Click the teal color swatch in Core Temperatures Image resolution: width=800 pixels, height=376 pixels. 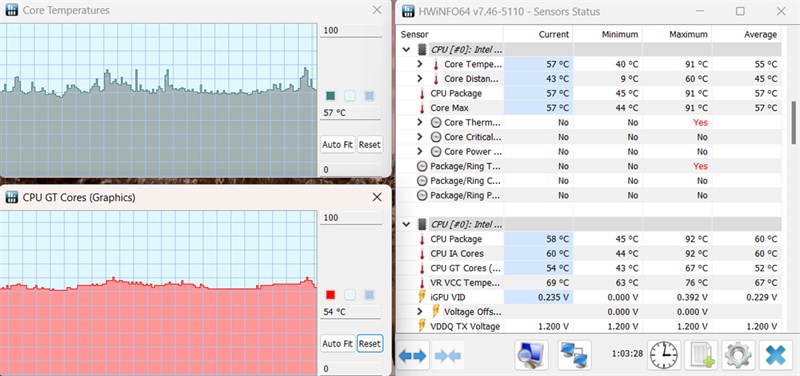(330, 96)
